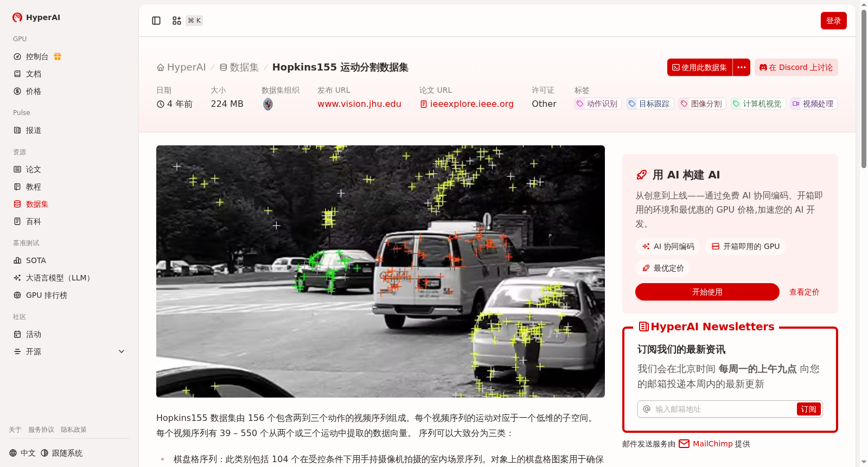868x467 pixels.
Task: Click the 开始使用 button
Action: pyautogui.click(x=707, y=292)
